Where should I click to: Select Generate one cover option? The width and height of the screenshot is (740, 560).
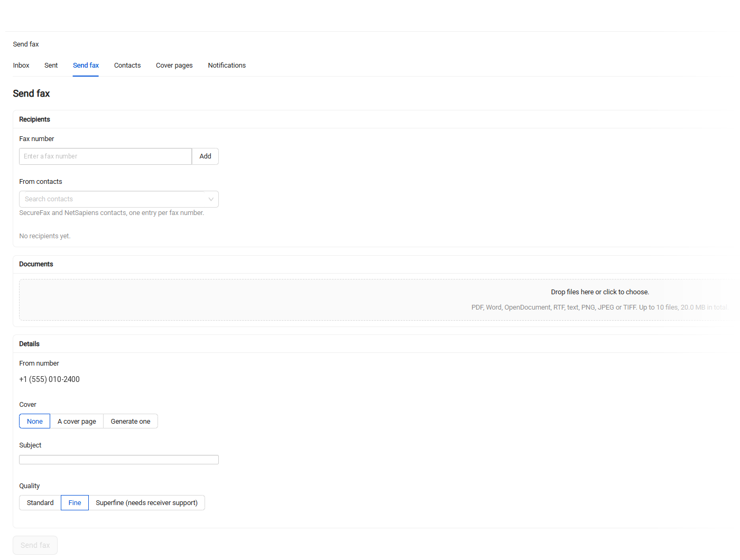tap(131, 421)
